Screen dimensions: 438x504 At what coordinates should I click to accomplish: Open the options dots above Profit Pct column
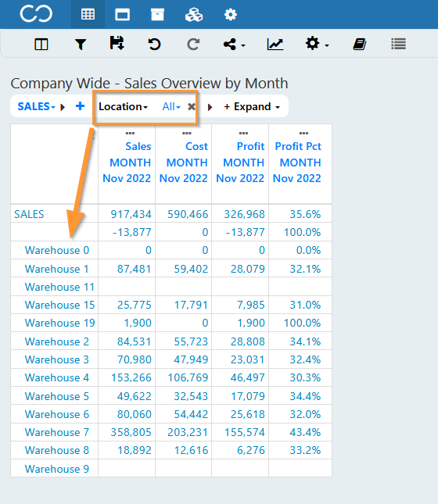point(303,133)
